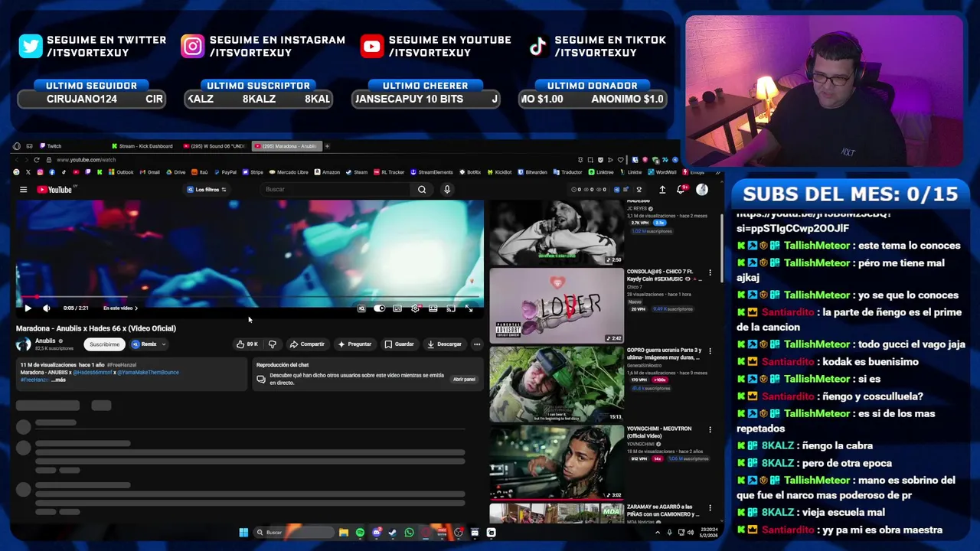980x551 pixels.
Task: Open Spotify from the taskbar
Action: pos(360,533)
